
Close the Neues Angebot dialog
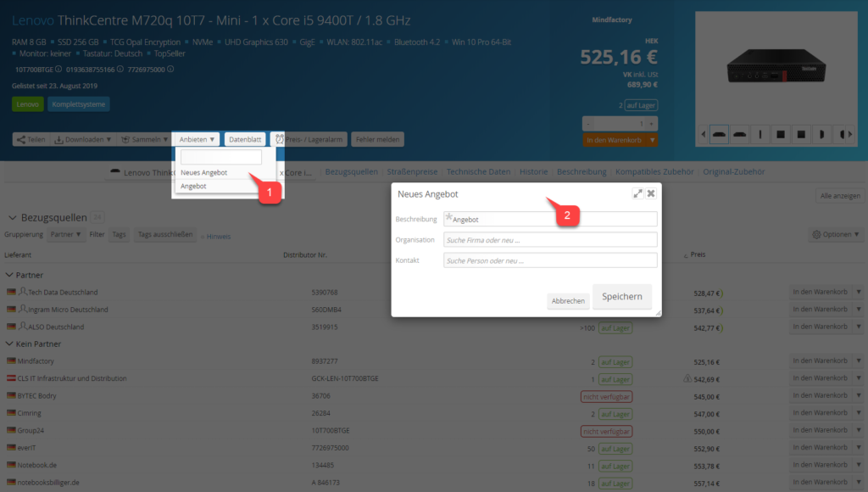pos(651,193)
